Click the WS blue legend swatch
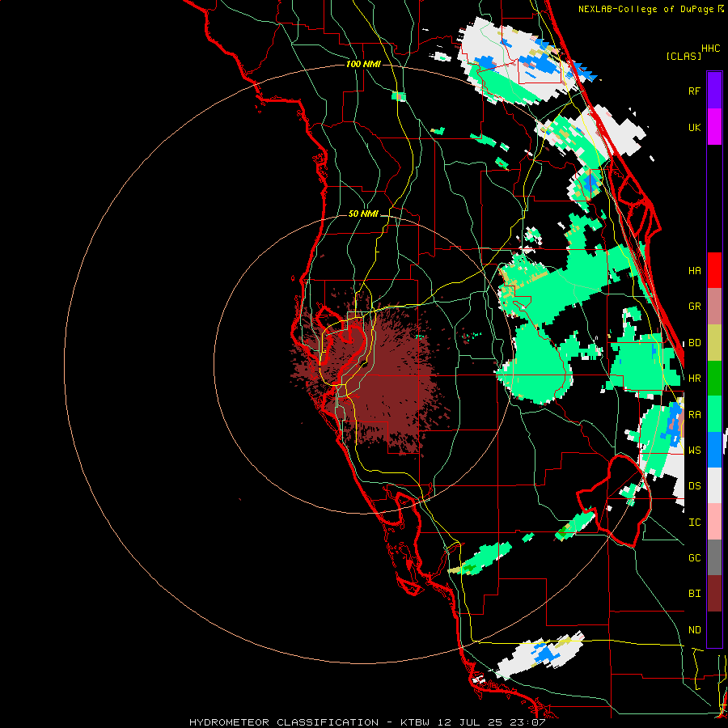Image resolution: width=728 pixels, height=728 pixels. pos(714,450)
